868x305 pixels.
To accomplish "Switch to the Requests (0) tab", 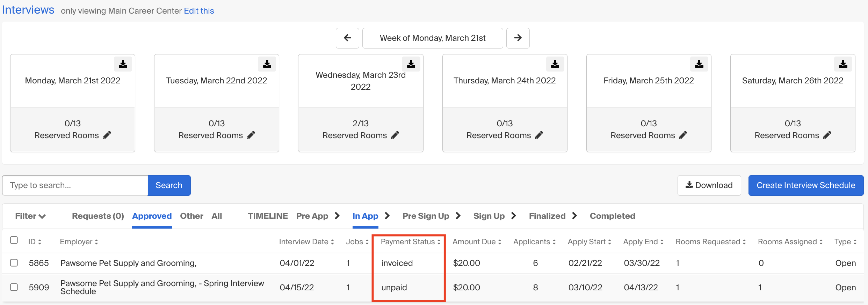I will (x=98, y=216).
